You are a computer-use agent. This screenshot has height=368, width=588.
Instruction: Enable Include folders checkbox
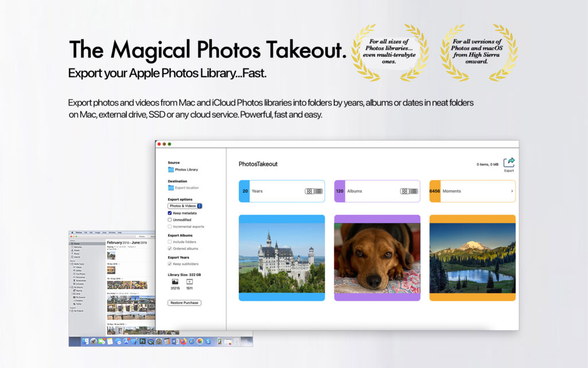pyautogui.click(x=170, y=242)
